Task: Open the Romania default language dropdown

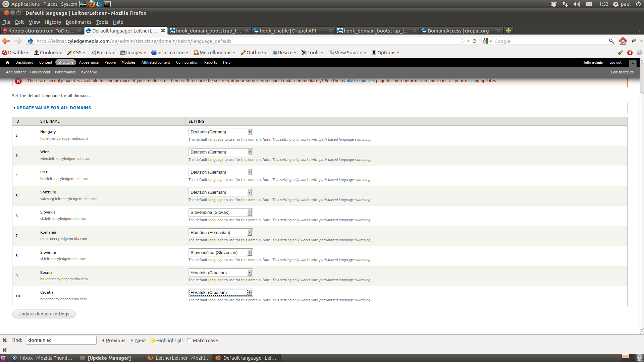Action: (220, 233)
